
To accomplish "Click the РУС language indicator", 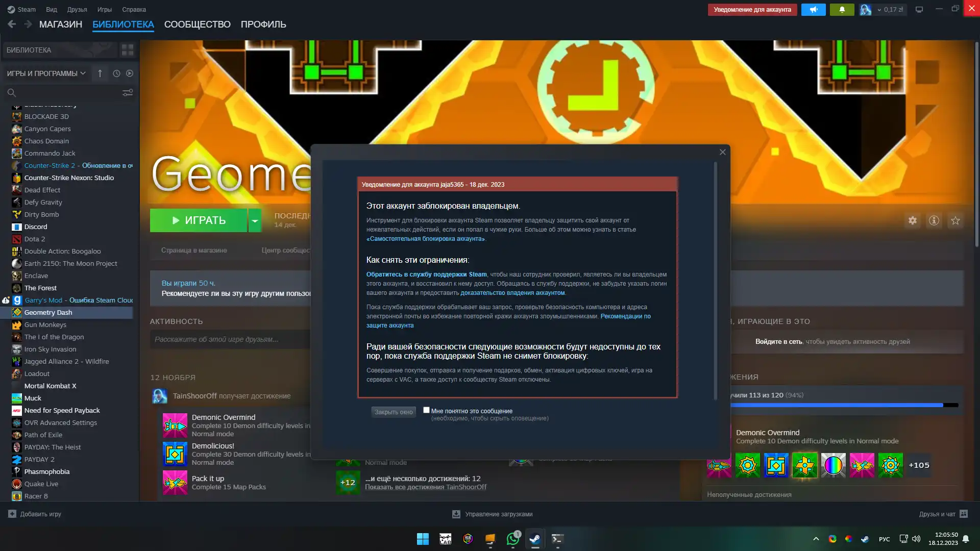I will click(x=885, y=539).
